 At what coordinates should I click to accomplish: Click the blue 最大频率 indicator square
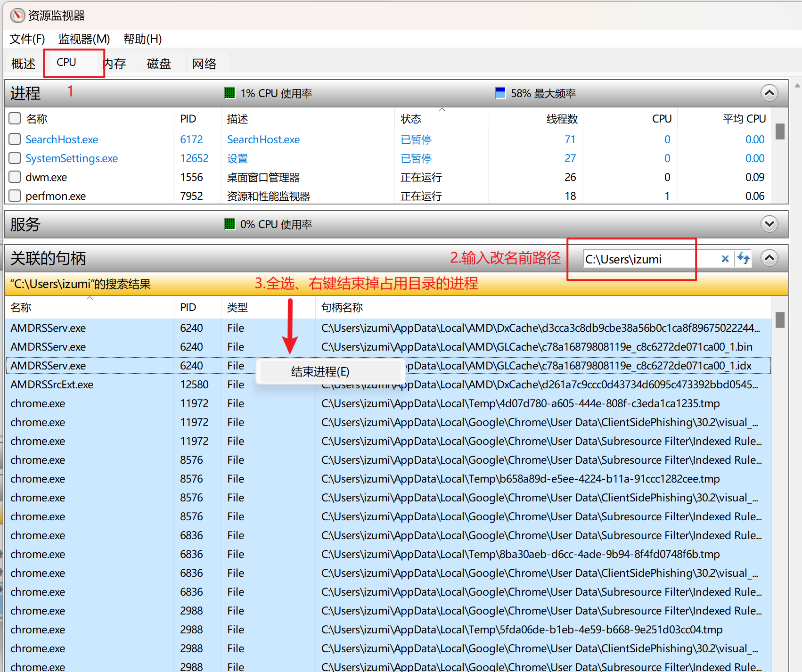(x=500, y=93)
